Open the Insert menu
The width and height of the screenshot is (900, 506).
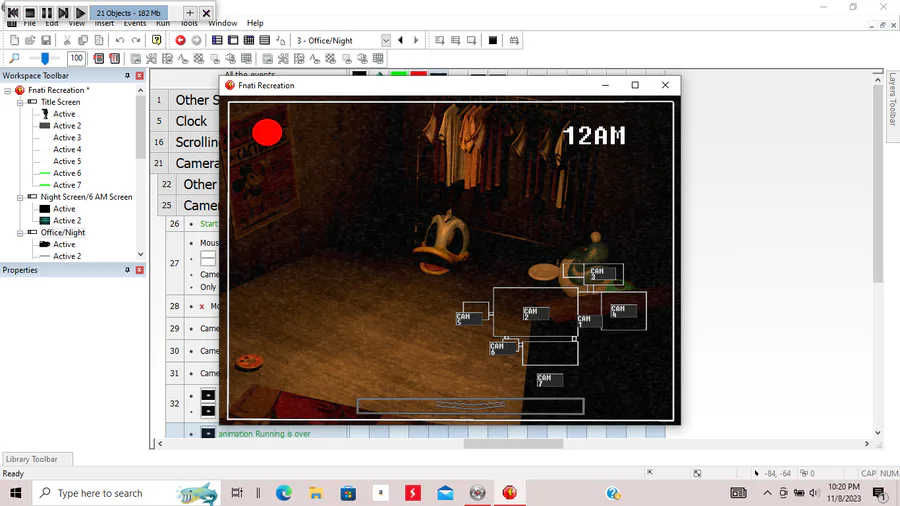104,23
